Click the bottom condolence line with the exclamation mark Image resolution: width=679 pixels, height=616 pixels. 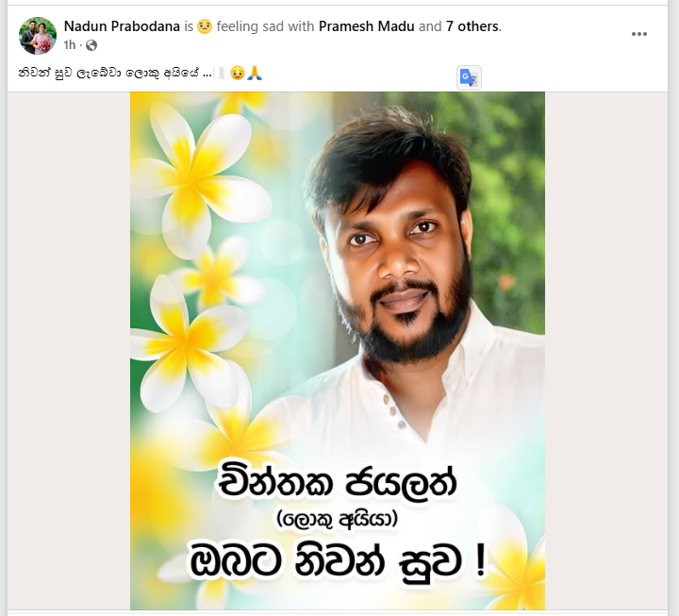pyautogui.click(x=339, y=562)
